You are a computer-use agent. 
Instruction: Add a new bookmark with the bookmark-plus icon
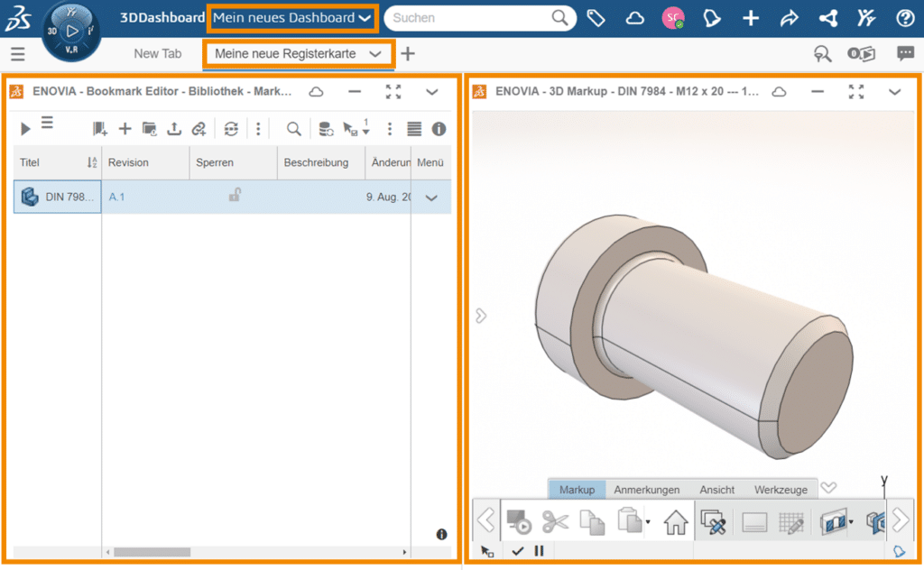coord(99,128)
